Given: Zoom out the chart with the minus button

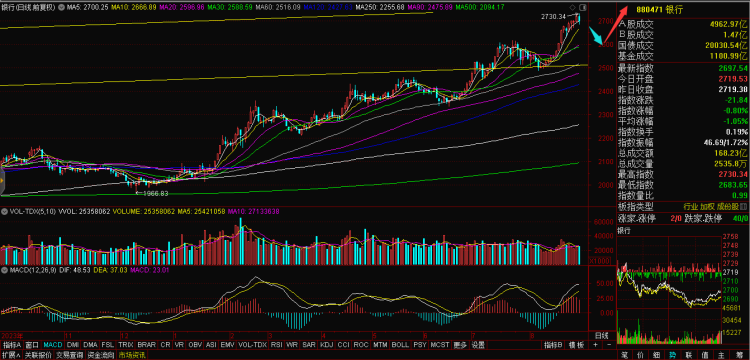Looking at the screenshot, I should coord(609,345).
